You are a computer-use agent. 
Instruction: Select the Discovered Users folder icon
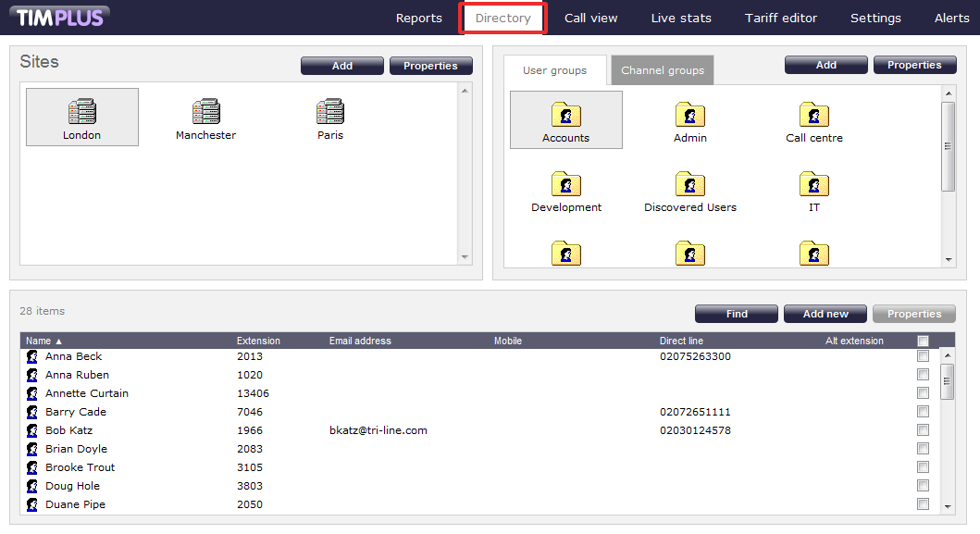point(689,184)
